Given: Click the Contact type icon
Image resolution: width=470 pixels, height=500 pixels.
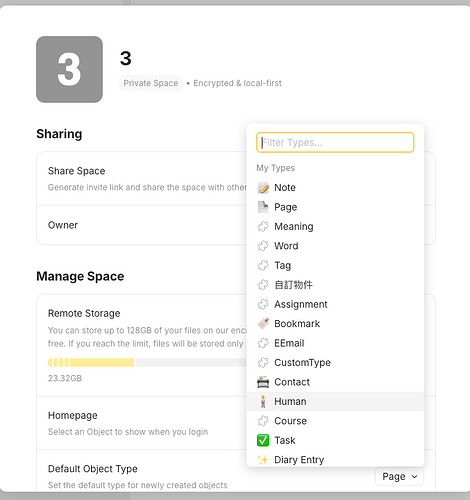Looking at the screenshot, I should pos(263,382).
